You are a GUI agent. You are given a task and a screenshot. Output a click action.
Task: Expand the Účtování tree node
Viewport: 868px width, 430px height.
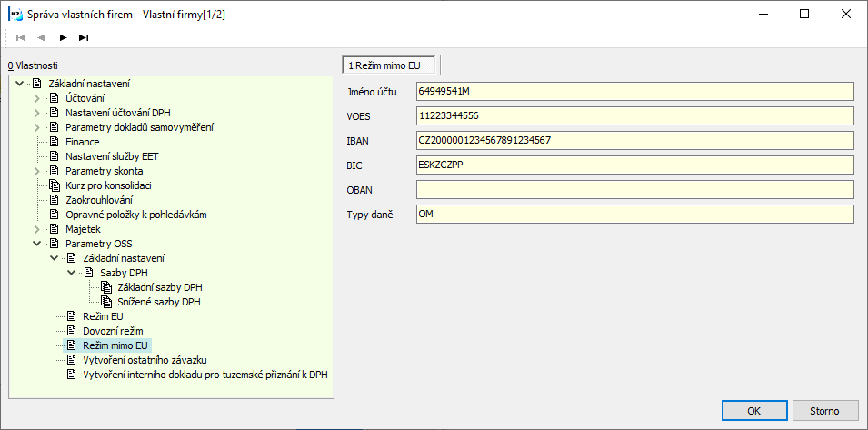(x=37, y=98)
